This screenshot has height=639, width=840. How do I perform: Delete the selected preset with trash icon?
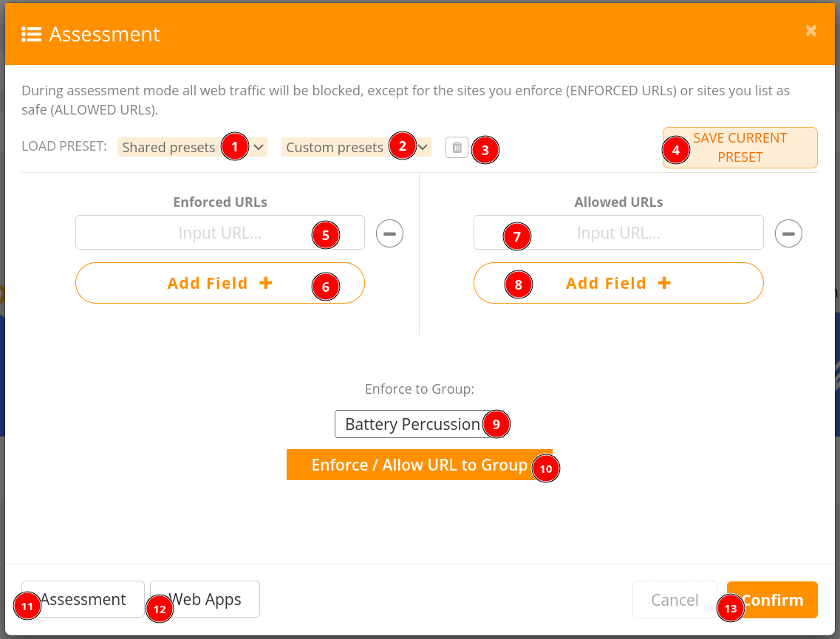(x=457, y=147)
